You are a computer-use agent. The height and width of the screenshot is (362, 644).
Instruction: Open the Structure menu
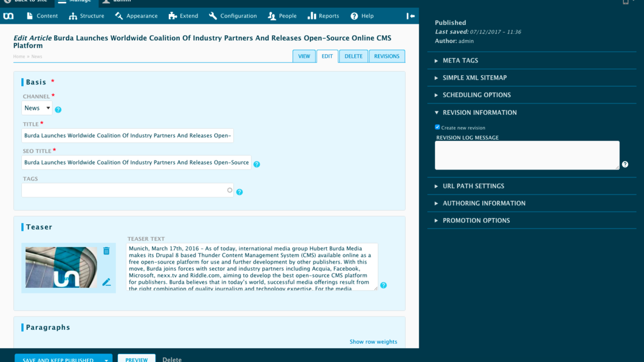click(87, 16)
